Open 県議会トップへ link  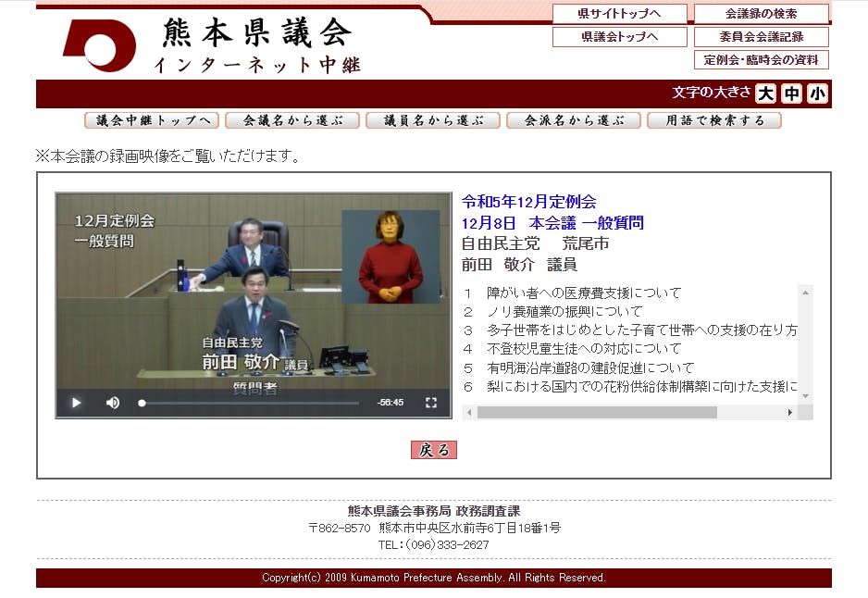(619, 36)
